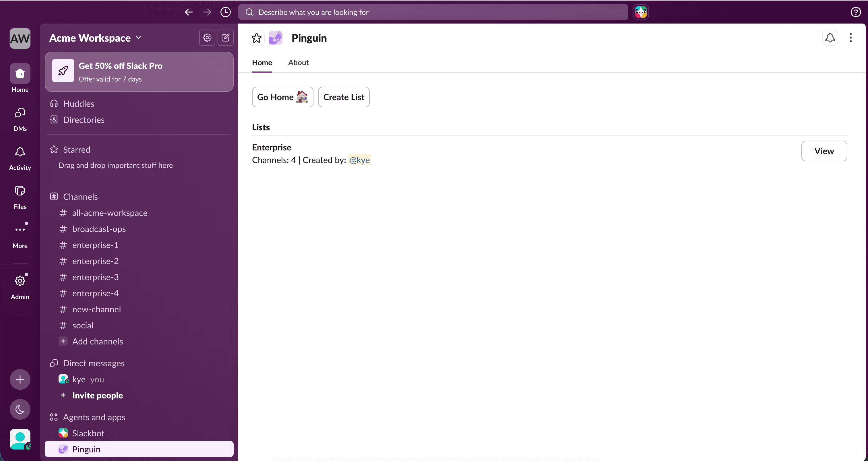868x461 pixels.
Task: Open the Files sidebar icon
Action: click(x=20, y=191)
